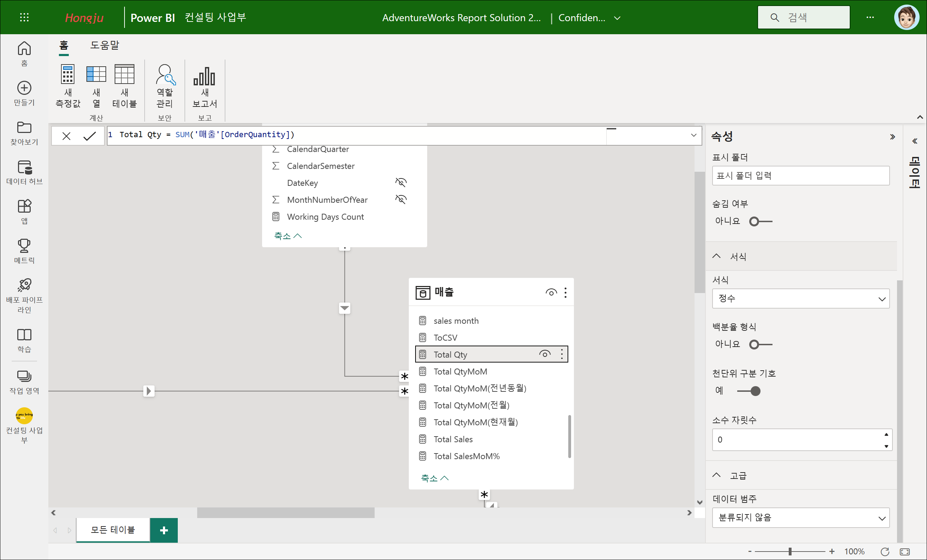927x560 pixels.
Task: Disable the thousands separator (천단위 구분 기호) toggle
Action: [749, 391]
